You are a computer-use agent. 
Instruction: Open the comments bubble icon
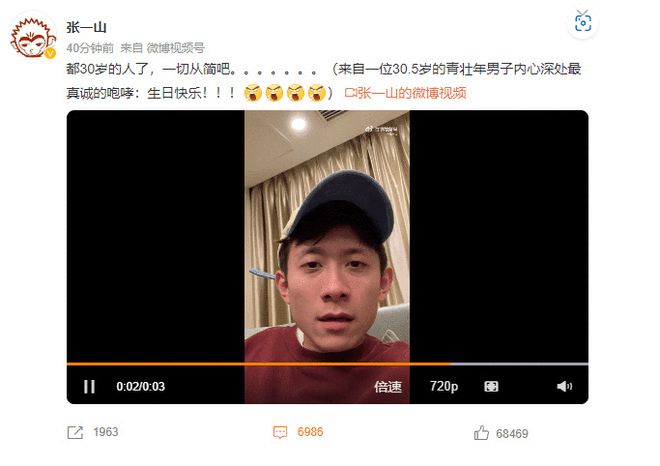click(x=280, y=432)
